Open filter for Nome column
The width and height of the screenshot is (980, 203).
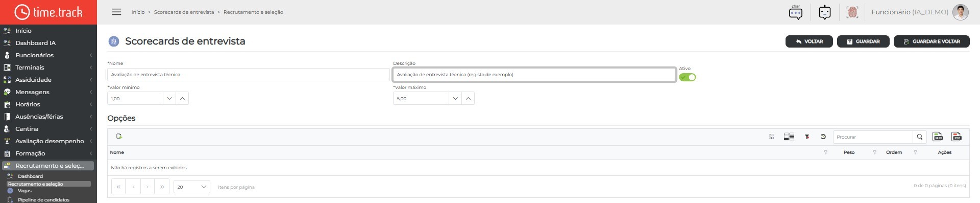[825, 152]
